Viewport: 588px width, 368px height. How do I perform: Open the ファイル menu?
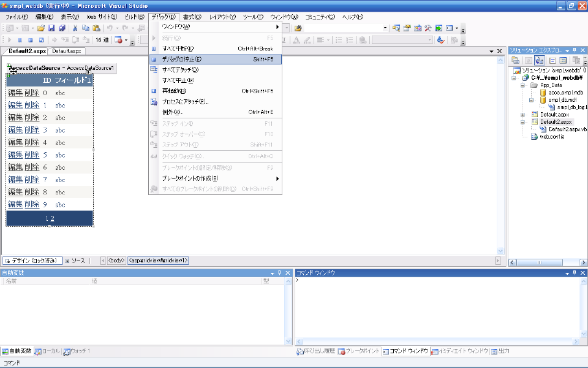click(17, 17)
